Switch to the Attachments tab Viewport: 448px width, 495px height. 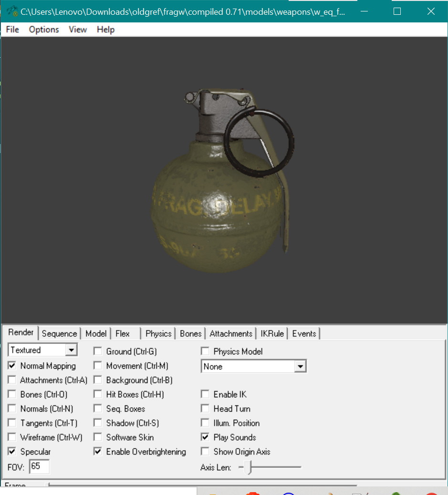coord(231,333)
